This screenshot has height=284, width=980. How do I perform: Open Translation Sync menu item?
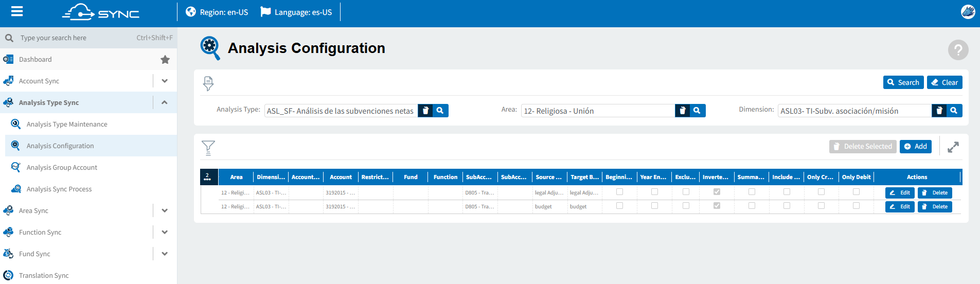(44, 275)
